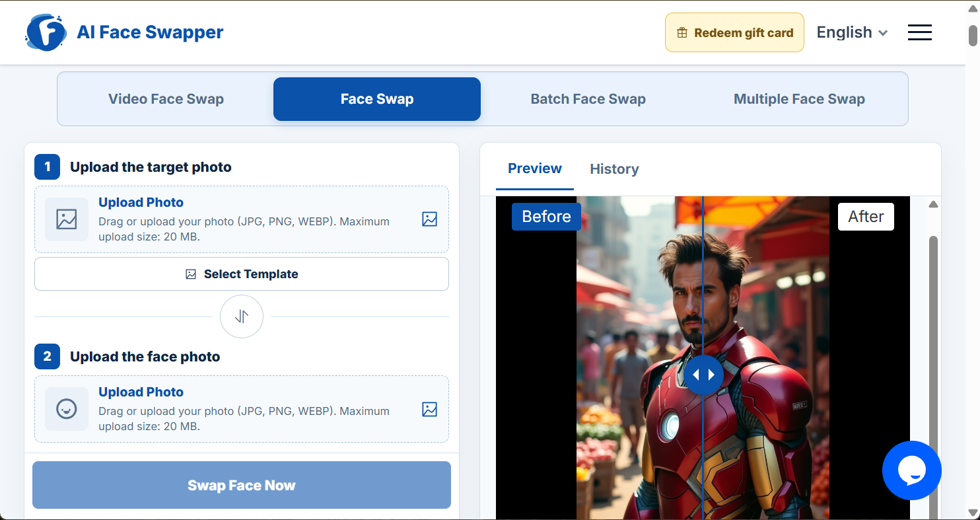This screenshot has width=980, height=520.
Task: Click the Select Template button
Action: 242,274
